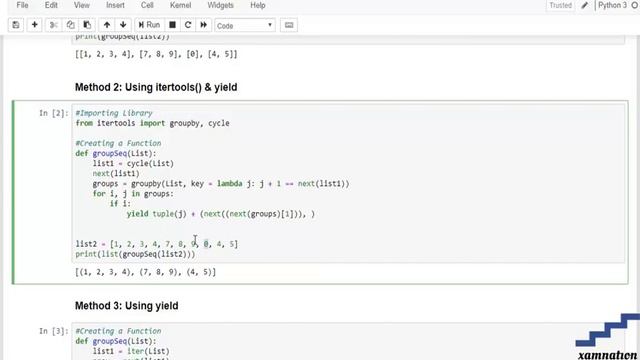Open the Widgets menu
This screenshot has height=360, width=640.
click(220, 5)
